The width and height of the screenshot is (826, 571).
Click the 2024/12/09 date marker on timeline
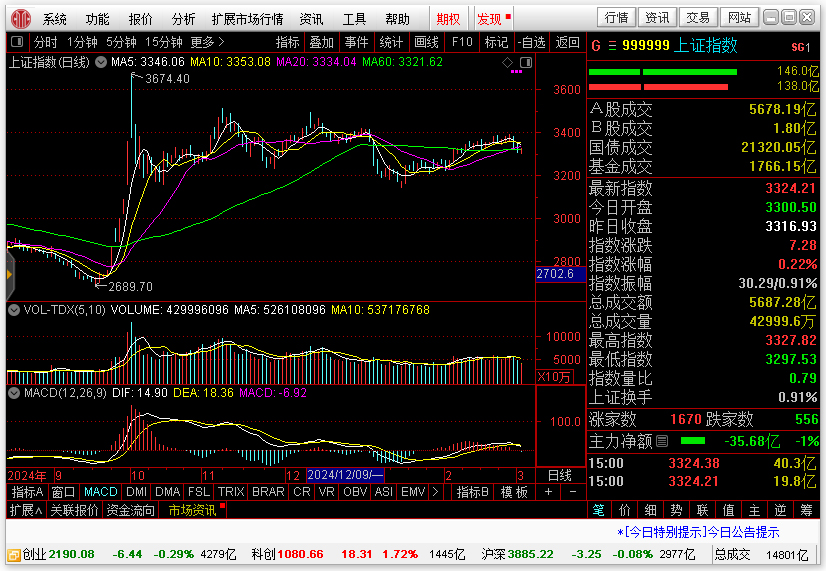click(x=346, y=475)
